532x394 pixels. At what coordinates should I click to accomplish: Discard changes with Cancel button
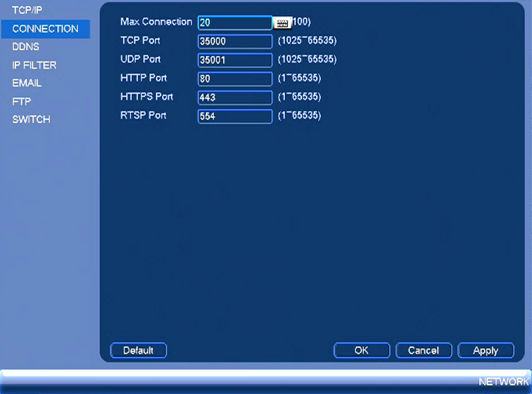pyautogui.click(x=424, y=350)
